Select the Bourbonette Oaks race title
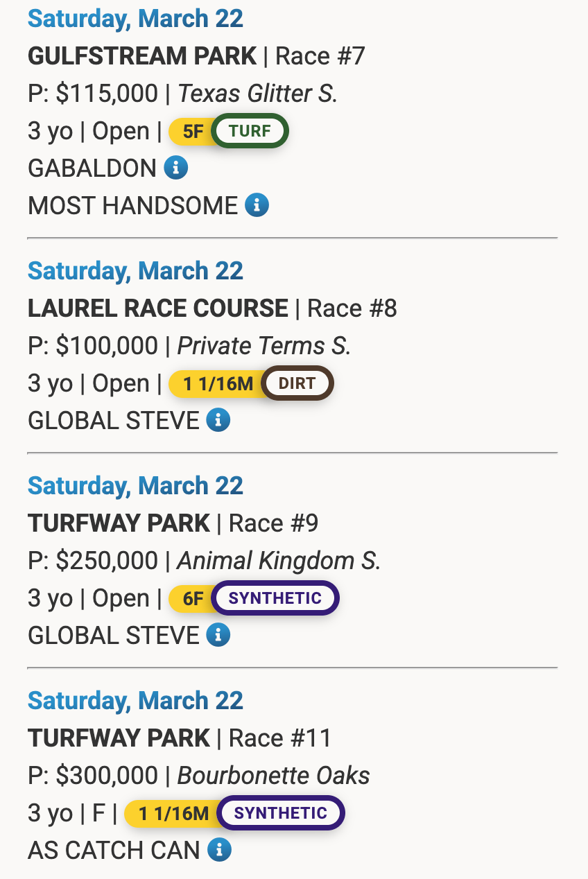This screenshot has height=879, width=588. coord(274,776)
